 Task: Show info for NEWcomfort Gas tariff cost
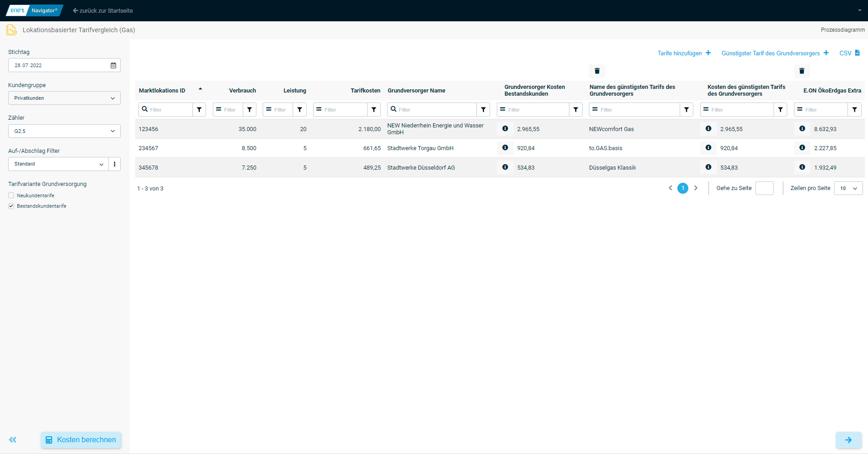[708, 129]
